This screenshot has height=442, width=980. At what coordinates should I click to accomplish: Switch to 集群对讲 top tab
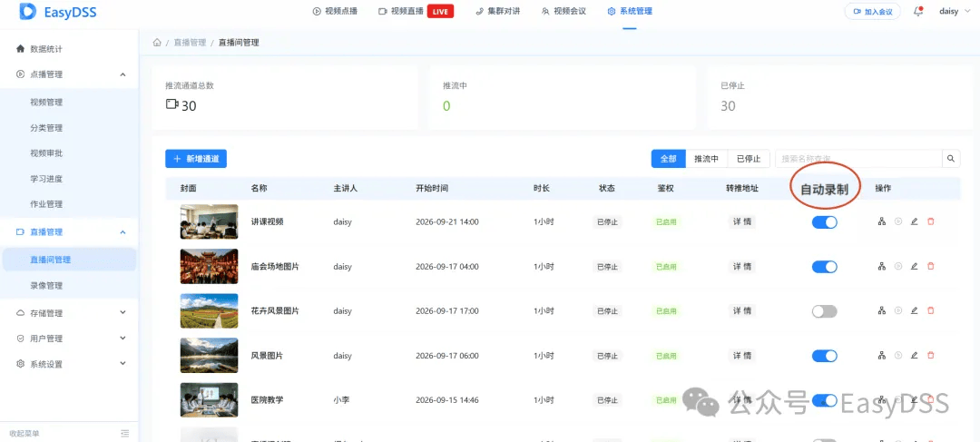click(x=497, y=11)
